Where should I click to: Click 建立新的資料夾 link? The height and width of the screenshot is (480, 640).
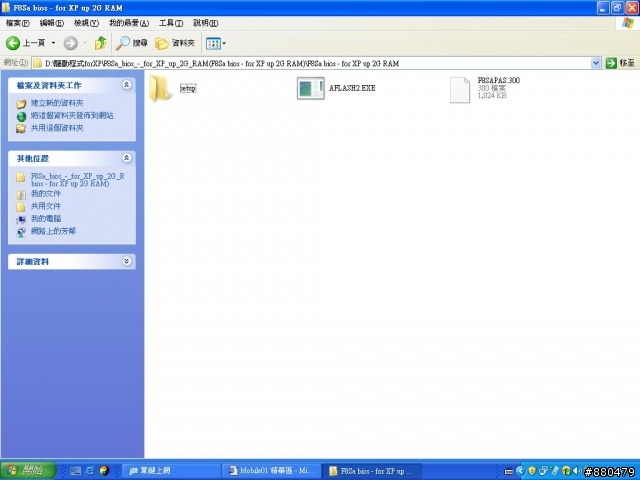click(x=57, y=103)
